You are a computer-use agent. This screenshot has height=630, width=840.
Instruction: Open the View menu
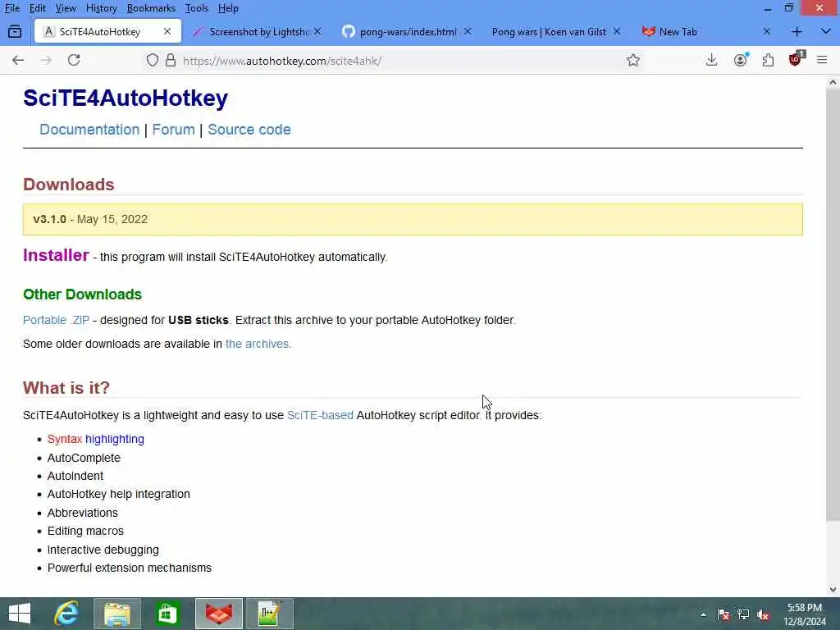pyautogui.click(x=66, y=8)
